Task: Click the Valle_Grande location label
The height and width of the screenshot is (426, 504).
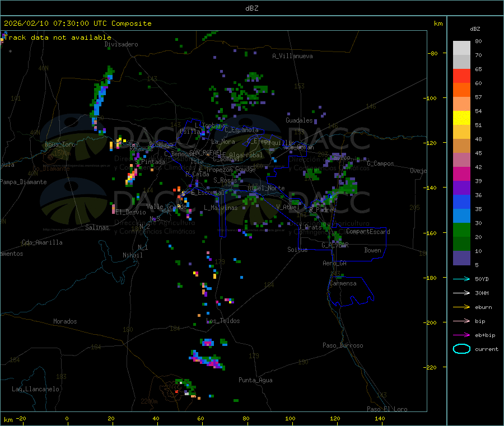Action: [166, 207]
